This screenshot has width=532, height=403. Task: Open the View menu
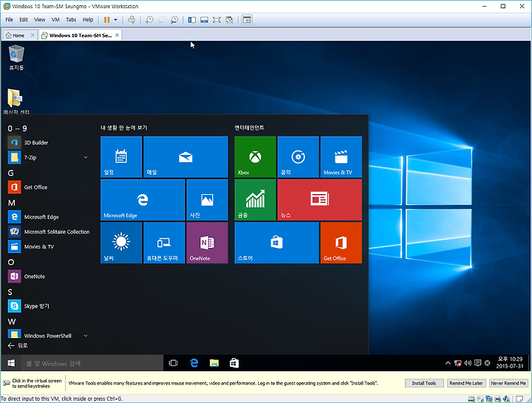[39, 20]
